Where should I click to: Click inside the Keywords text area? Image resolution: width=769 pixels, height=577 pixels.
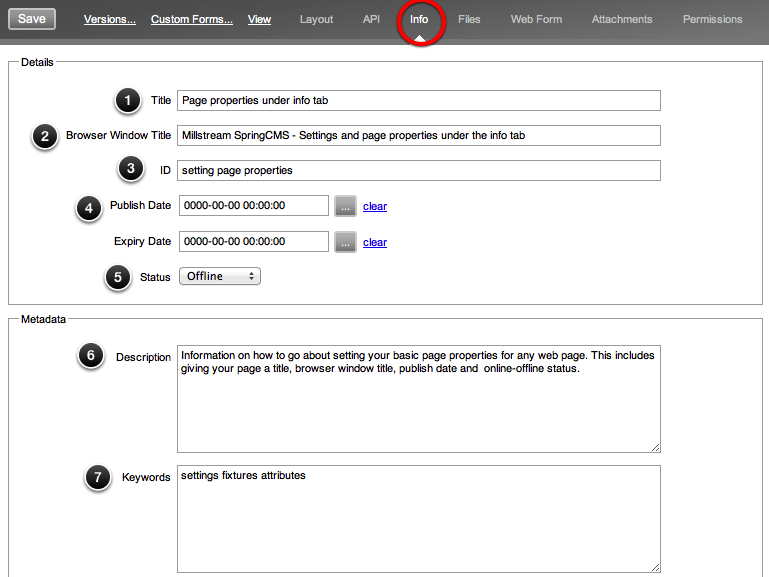tap(418, 518)
